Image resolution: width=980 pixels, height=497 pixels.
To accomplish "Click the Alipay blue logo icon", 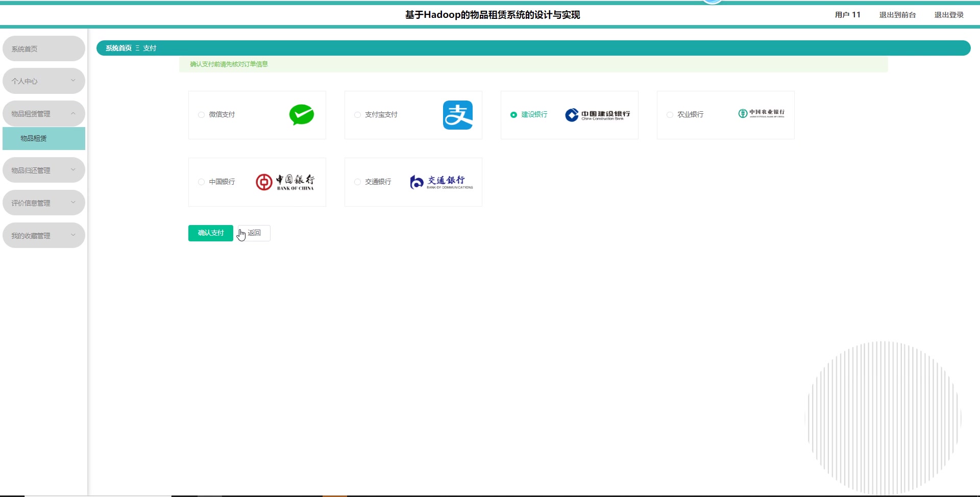I will pos(458,115).
